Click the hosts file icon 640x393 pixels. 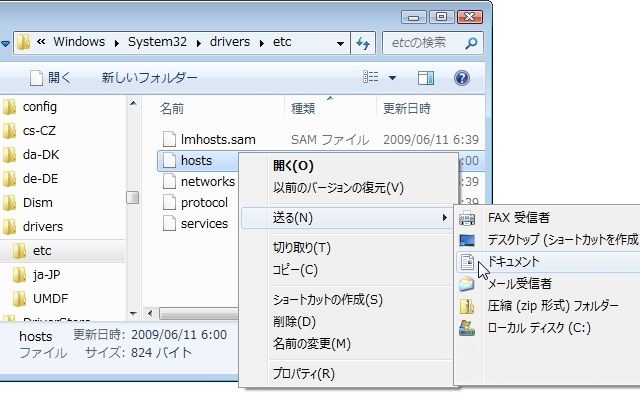tap(169, 161)
